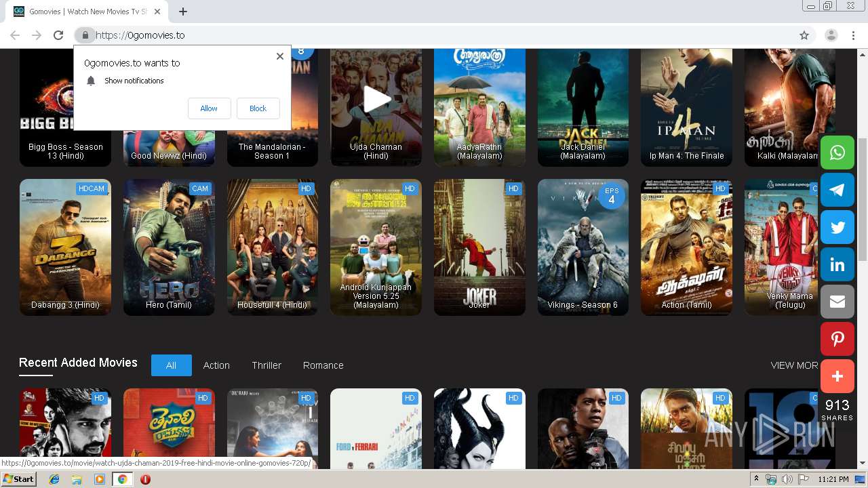View site info via padlock icon
The image size is (868, 488).
(85, 35)
